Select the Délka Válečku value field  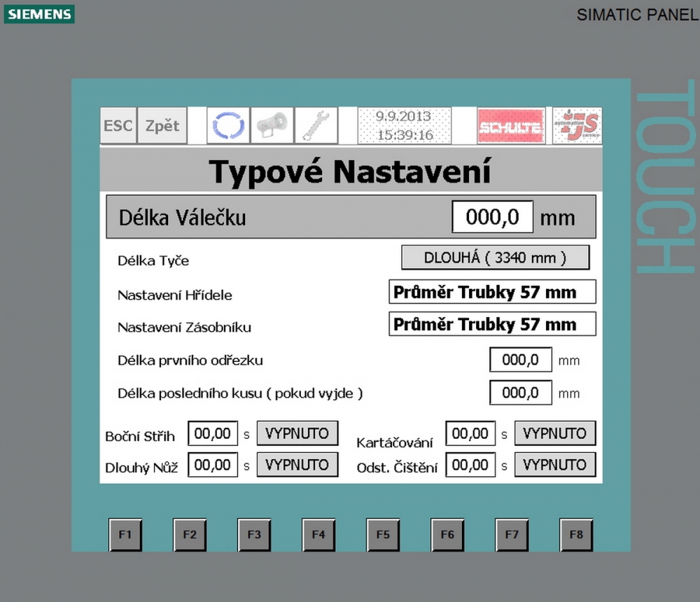492,217
